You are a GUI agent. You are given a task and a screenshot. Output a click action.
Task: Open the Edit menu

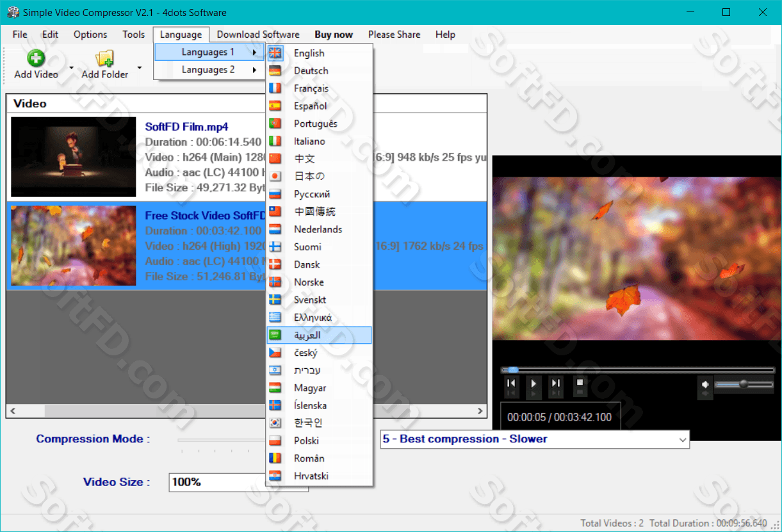50,35
